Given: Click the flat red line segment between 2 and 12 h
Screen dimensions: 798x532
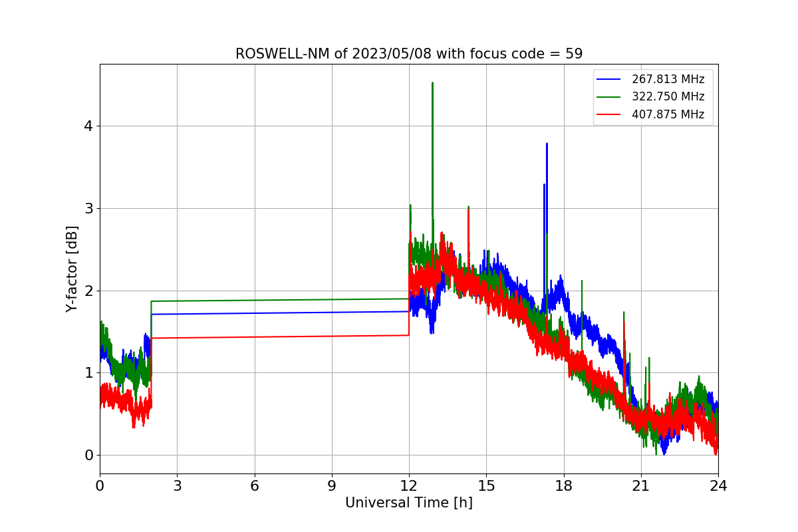Looking at the screenshot, I should pos(280,336).
